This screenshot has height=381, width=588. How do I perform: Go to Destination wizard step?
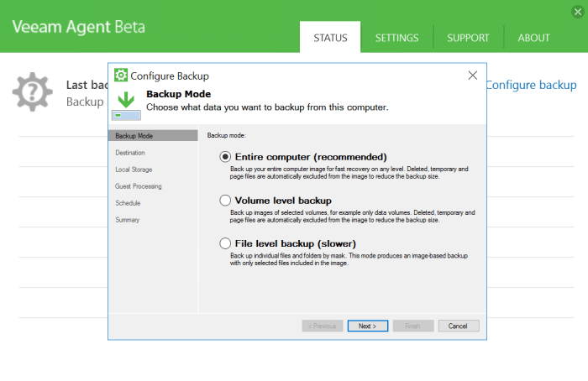click(x=130, y=153)
